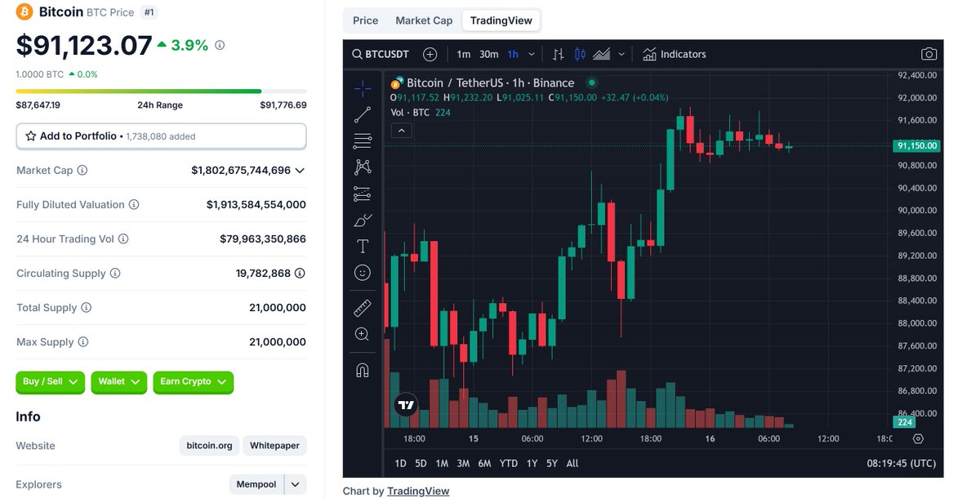Add a symbol to compare with plus icon
The height and width of the screenshot is (499, 980).
click(x=430, y=55)
